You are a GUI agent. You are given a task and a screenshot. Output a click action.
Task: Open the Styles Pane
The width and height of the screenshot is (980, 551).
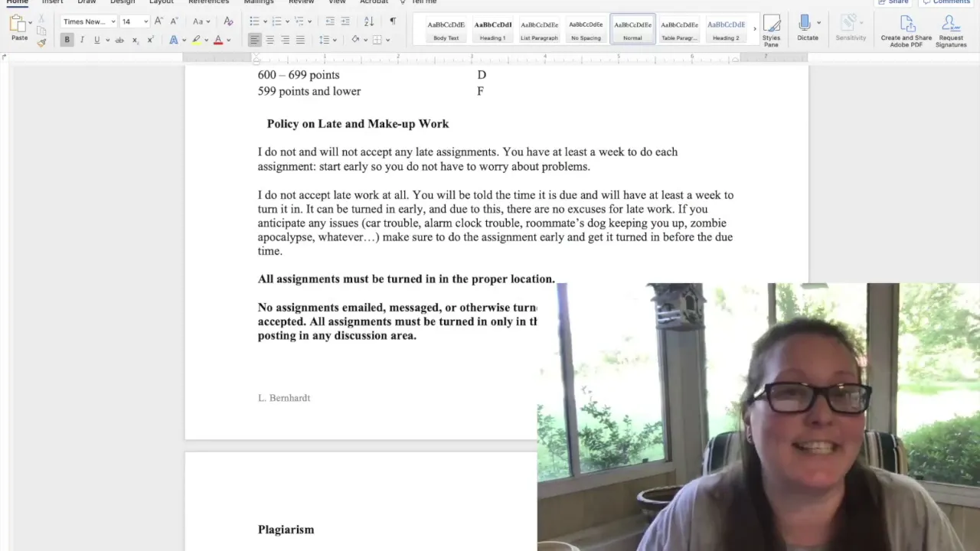(x=771, y=31)
